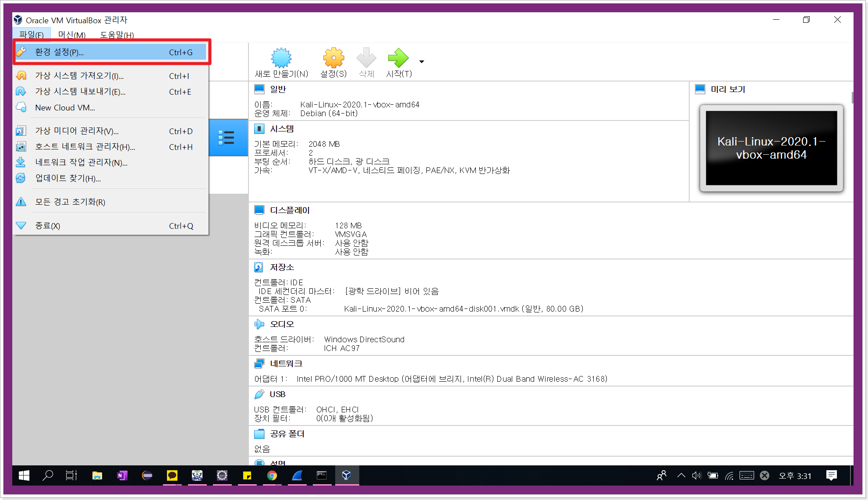
Task: Click 종료(X) to quit VirtualBox
Action: click(47, 226)
